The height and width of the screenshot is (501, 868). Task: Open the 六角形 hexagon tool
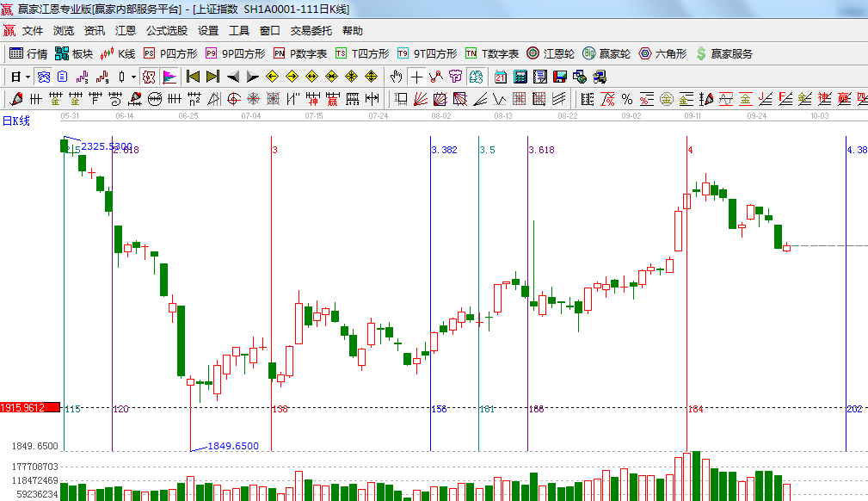[x=662, y=53]
